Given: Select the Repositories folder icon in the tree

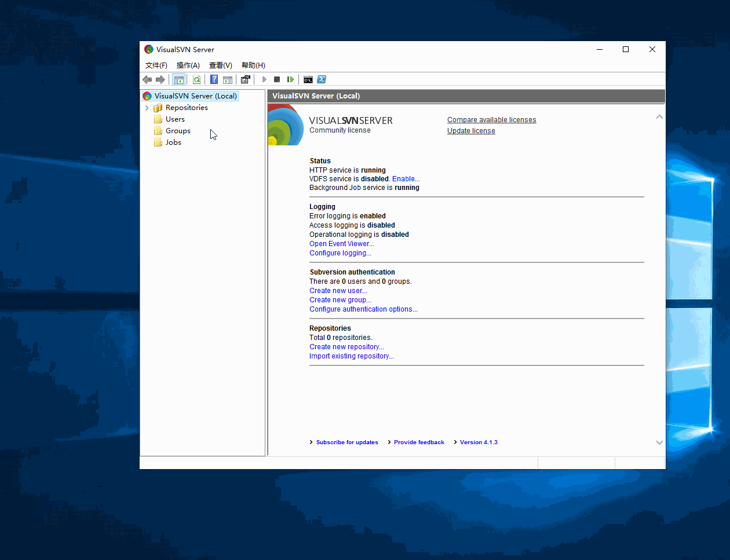Looking at the screenshot, I should (158, 108).
